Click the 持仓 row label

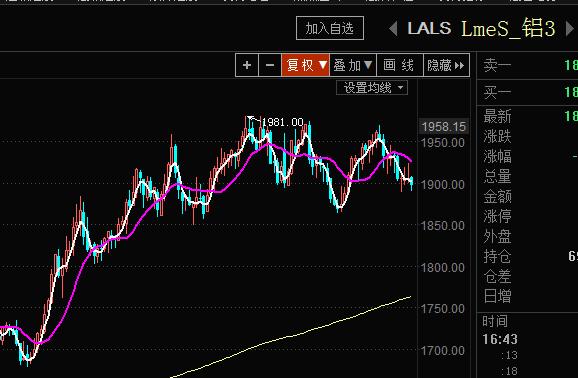(x=497, y=256)
